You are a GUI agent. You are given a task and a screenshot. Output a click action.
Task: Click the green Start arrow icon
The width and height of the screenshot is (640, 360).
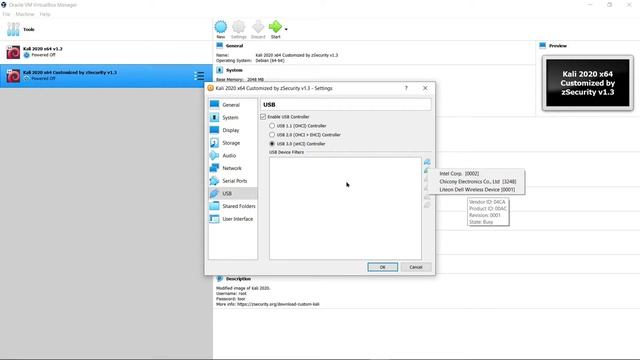275,27
